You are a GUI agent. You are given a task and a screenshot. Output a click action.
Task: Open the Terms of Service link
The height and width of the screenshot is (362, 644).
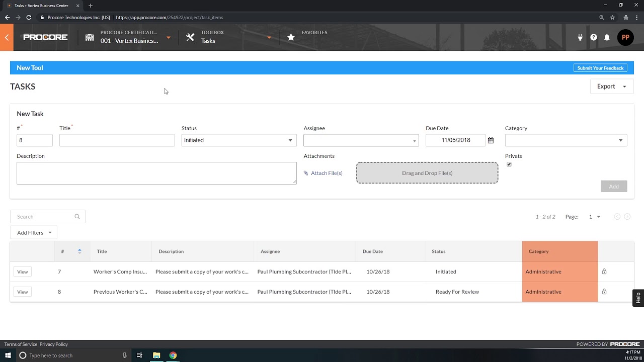[21, 344]
